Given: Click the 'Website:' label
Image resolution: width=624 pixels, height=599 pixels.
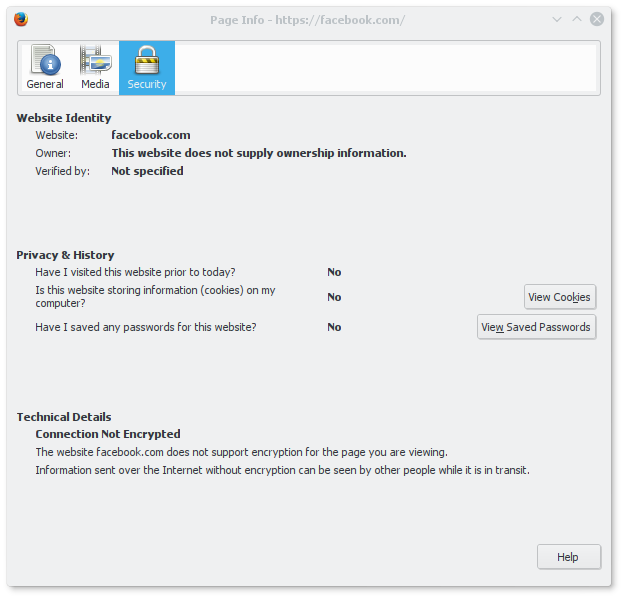Looking at the screenshot, I should click(57, 135).
